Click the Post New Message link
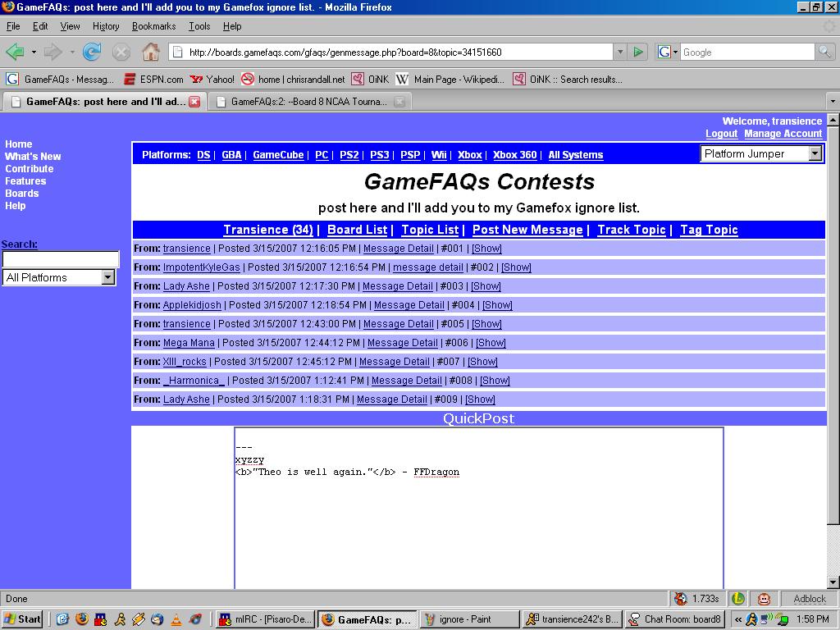 (x=527, y=230)
